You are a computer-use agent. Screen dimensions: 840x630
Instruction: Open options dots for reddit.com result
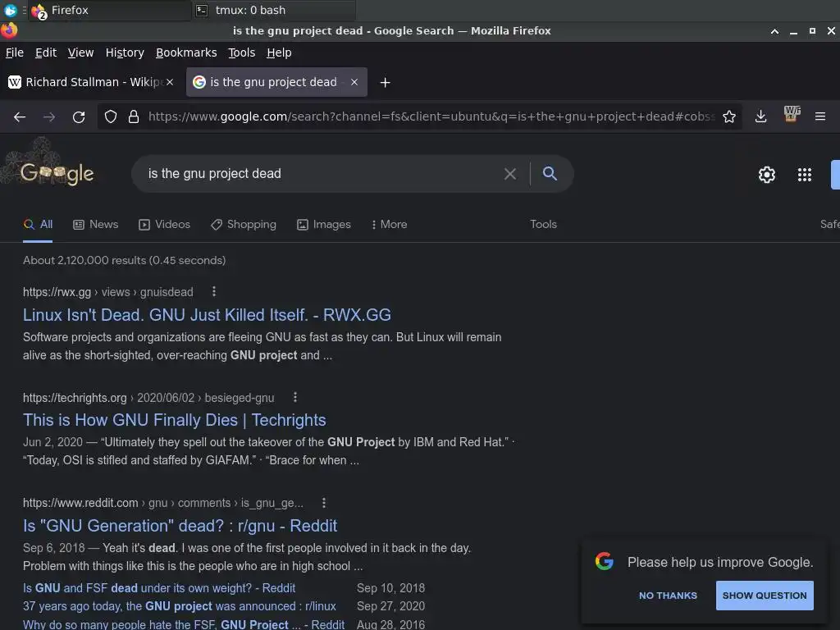[x=323, y=503]
